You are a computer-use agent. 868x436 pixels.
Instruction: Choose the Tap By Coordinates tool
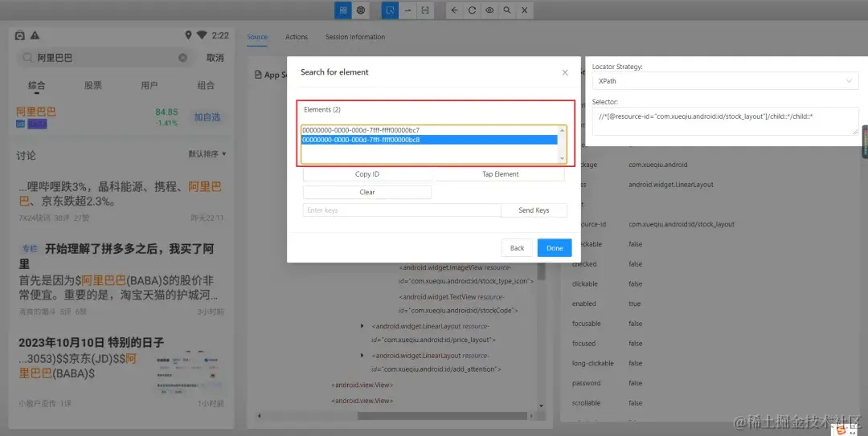click(x=424, y=10)
